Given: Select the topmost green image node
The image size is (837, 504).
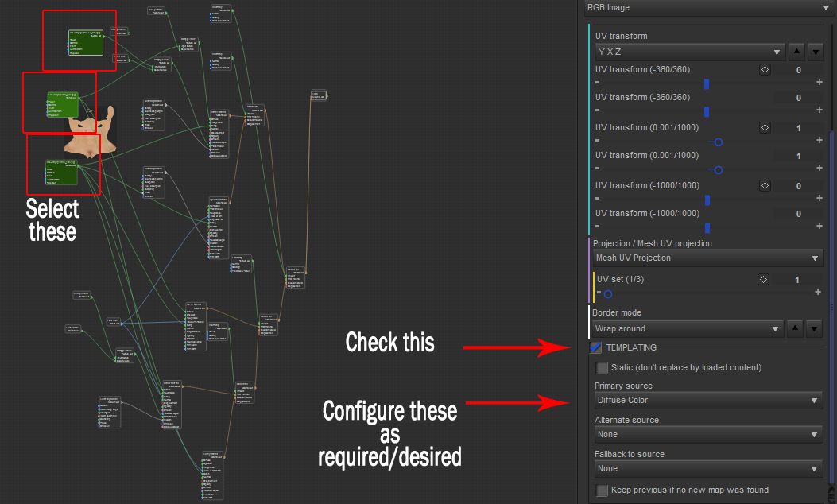Looking at the screenshot, I should click(x=86, y=43).
